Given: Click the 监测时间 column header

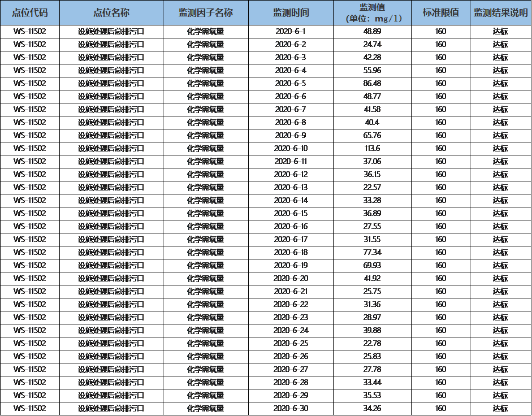Looking at the screenshot, I should click(x=291, y=13).
